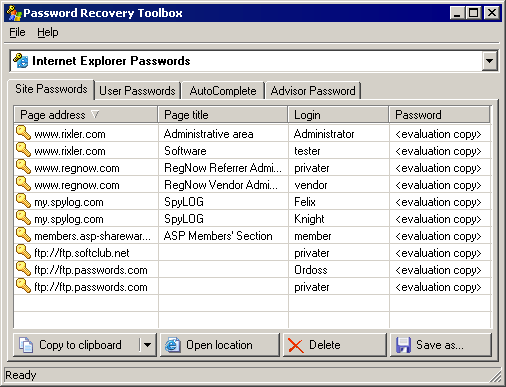Switch to Site Passwords tab
Screen dimensions: 506x387
51,89
